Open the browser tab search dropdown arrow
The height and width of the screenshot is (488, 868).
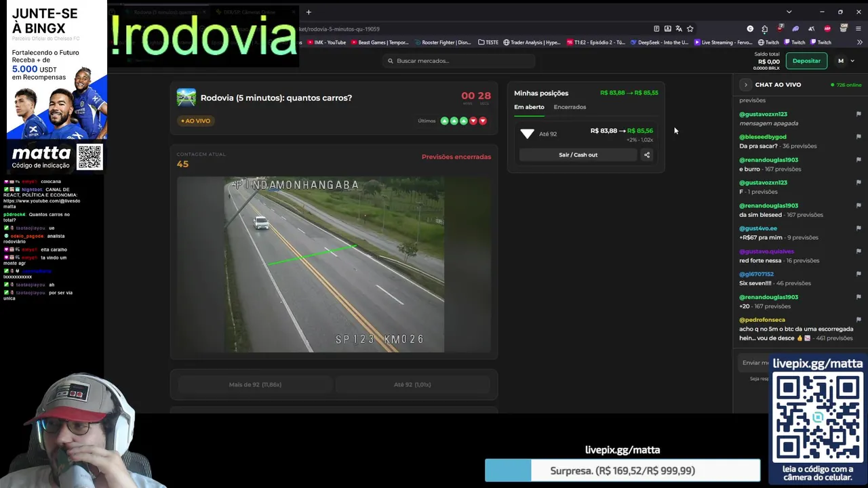point(789,12)
